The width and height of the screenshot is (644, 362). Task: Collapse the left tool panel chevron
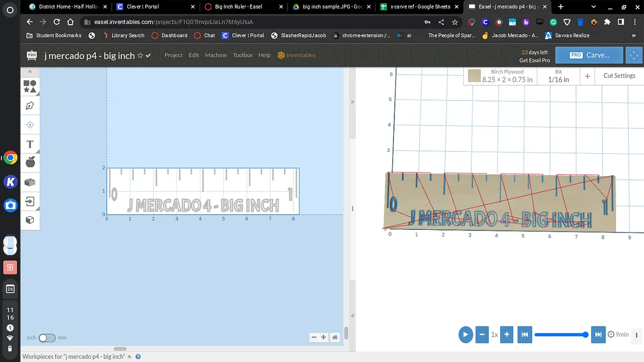tap(30, 71)
